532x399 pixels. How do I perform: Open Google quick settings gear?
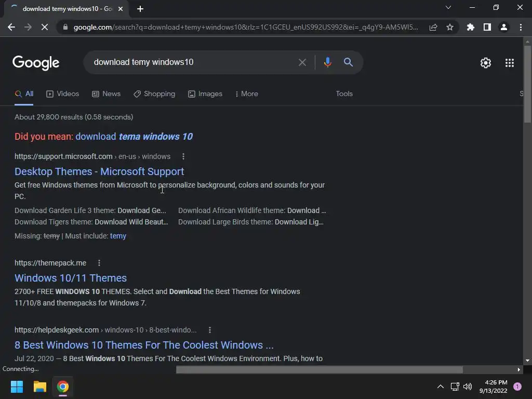coord(486,63)
